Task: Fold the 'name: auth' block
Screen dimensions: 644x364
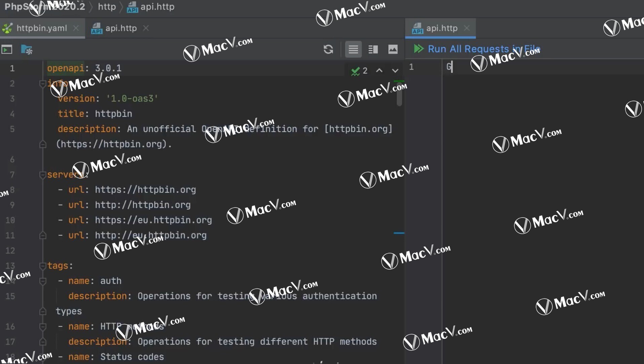Action: click(43, 281)
